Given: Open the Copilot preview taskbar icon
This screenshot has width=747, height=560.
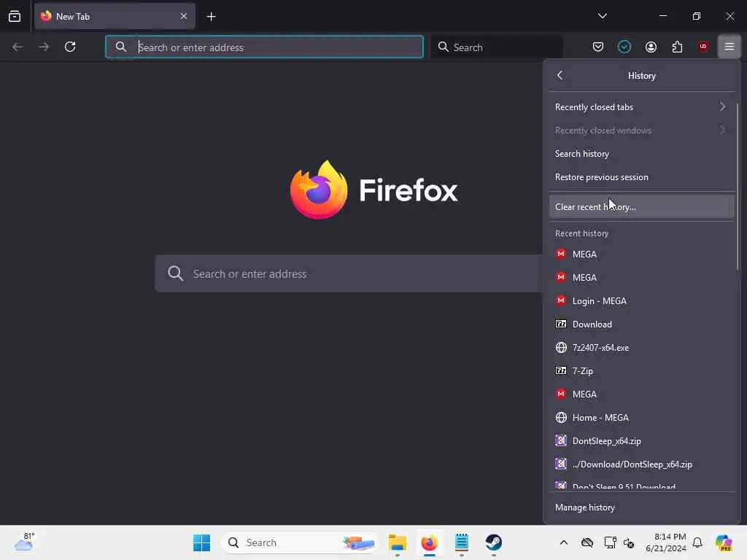Looking at the screenshot, I should coord(724,542).
